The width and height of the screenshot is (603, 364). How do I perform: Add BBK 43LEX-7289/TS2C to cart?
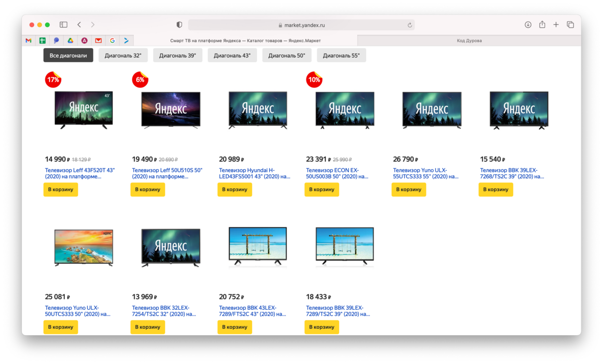235,327
